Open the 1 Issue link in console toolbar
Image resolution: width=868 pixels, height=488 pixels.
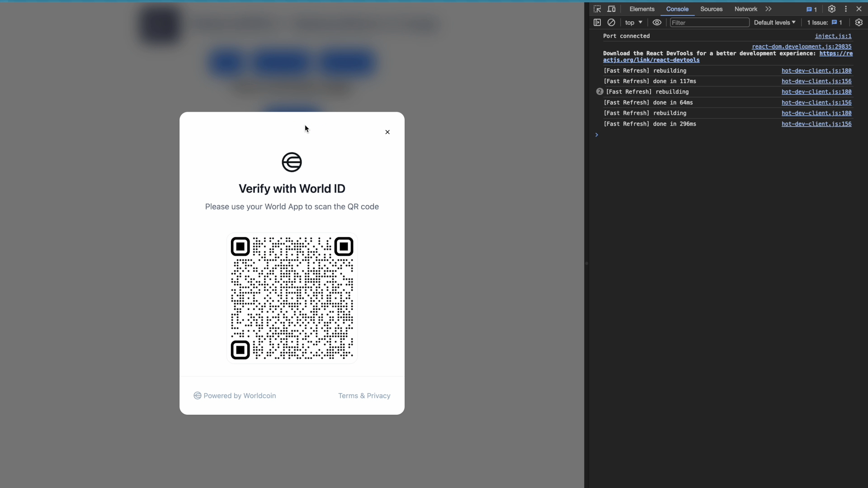(825, 23)
